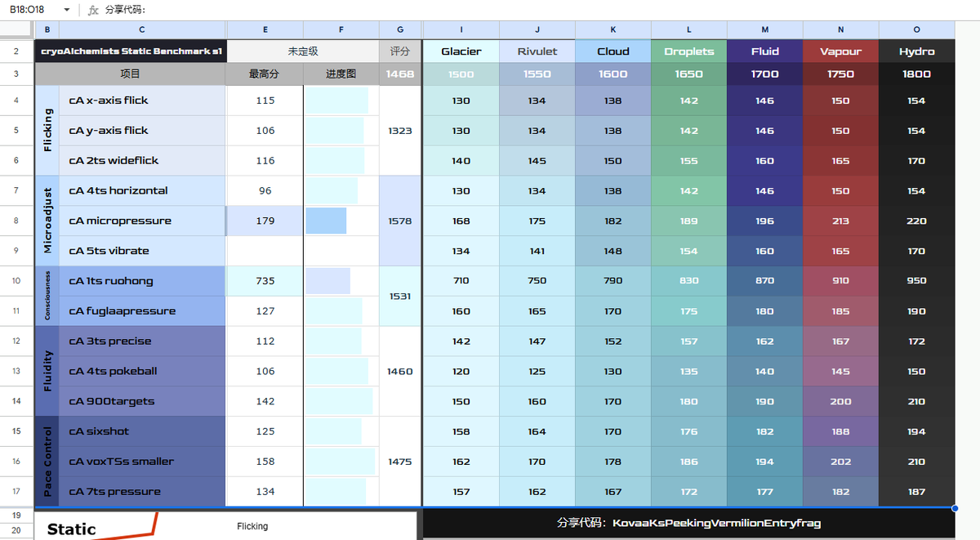
Task: Click the Glacier rank header
Action: [461, 51]
